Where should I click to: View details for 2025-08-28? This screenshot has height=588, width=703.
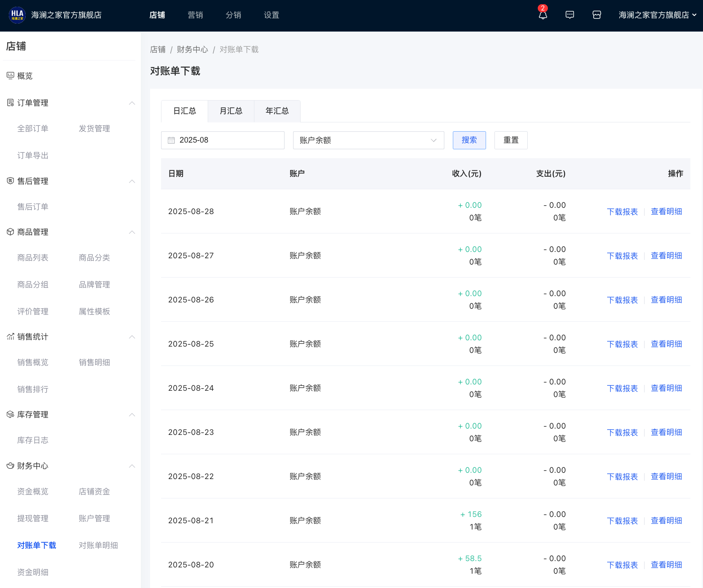coord(666,212)
